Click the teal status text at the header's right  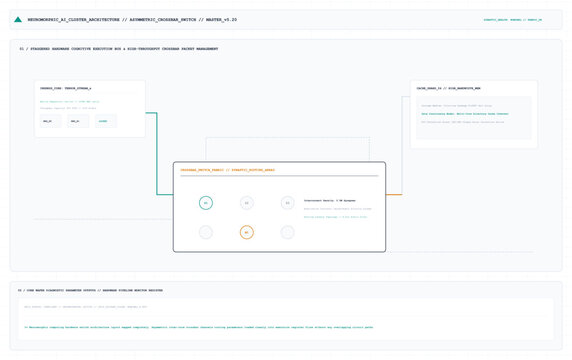[x=513, y=20]
